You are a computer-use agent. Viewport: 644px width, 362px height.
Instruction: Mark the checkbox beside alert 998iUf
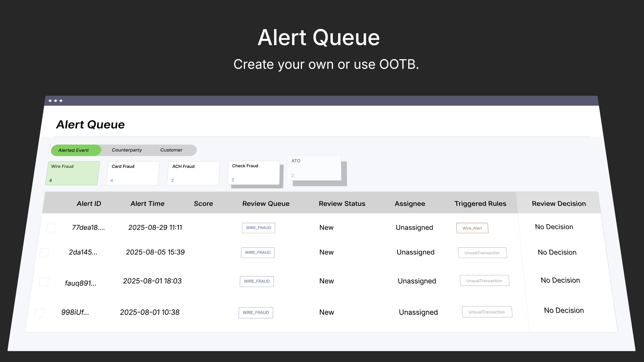click(40, 313)
